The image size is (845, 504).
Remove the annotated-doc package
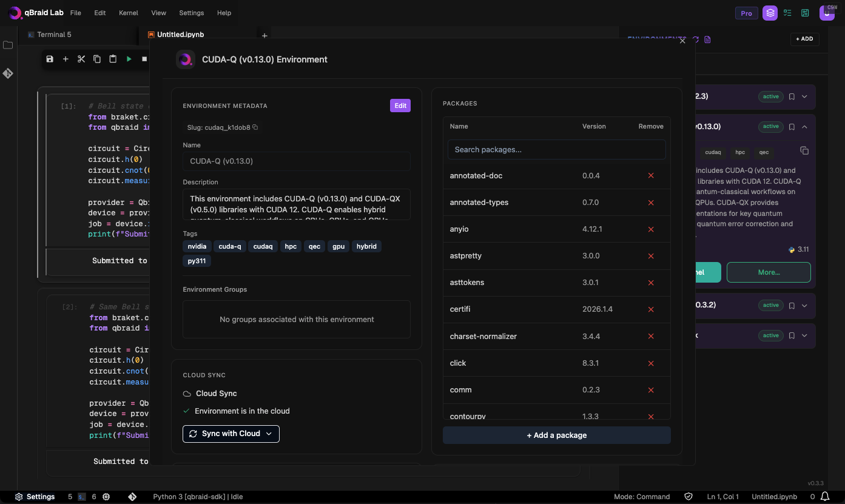click(651, 175)
